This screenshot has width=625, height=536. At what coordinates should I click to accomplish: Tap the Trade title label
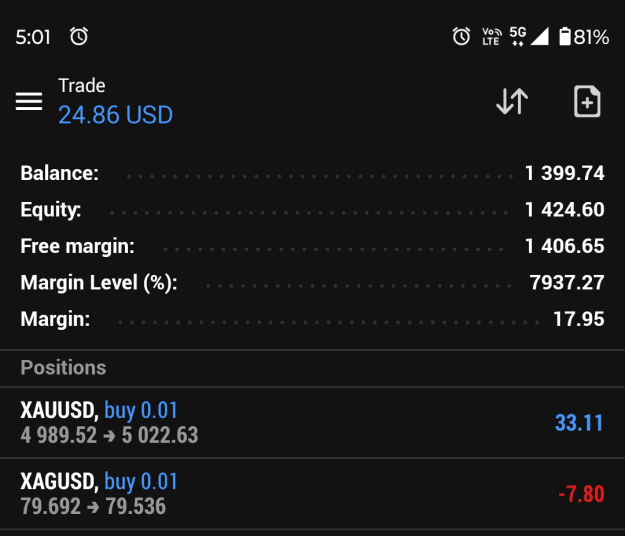[x=82, y=86]
